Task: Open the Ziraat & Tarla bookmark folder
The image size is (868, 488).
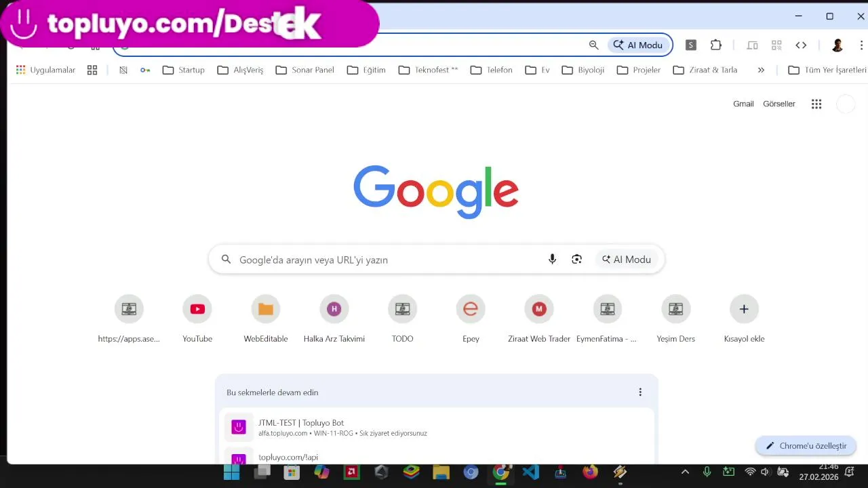Action: click(705, 70)
